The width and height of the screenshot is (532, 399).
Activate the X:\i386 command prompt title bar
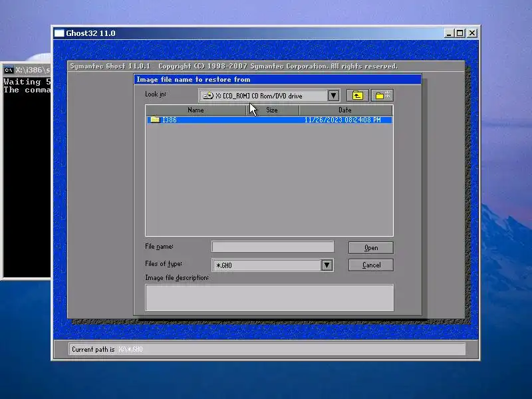click(x=27, y=70)
